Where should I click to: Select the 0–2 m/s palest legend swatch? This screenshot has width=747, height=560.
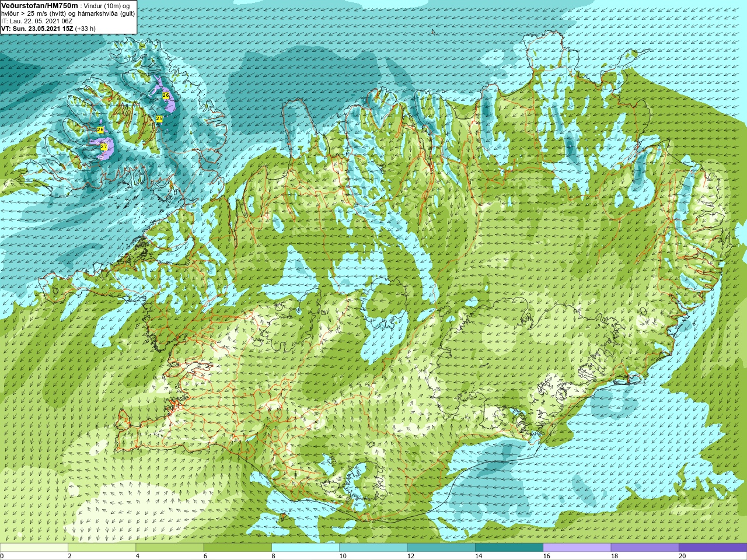tap(34, 548)
